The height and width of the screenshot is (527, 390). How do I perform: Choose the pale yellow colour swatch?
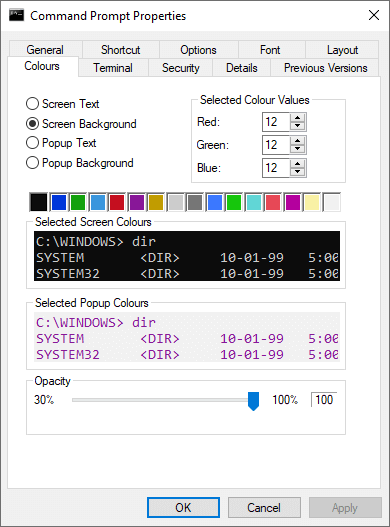click(x=312, y=202)
